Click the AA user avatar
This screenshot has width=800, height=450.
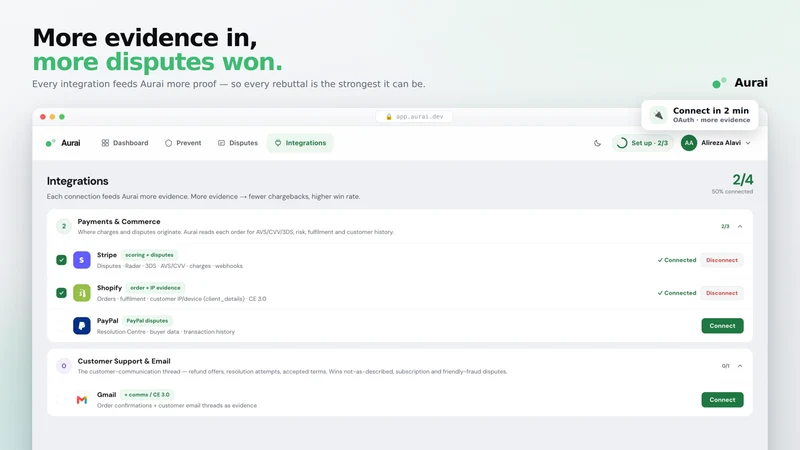(x=689, y=143)
